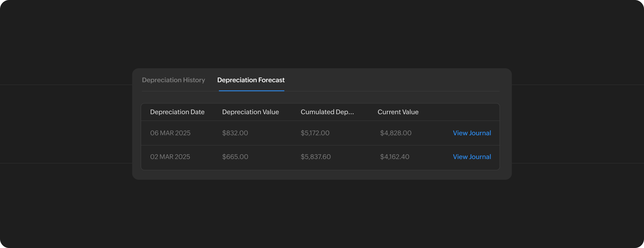644x248 pixels.
Task: Click the $5,172.00 cumulated depreciation cell
Action: 315,133
